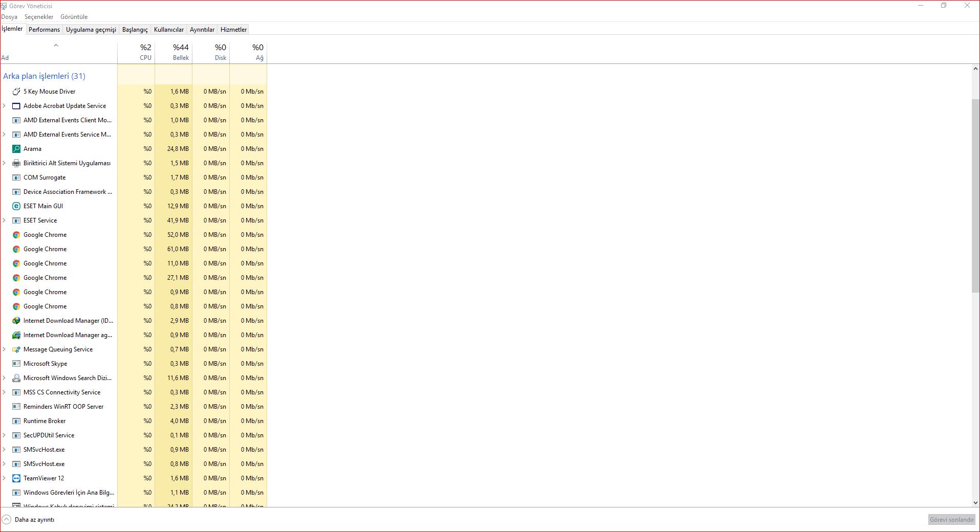Switch to the Uygulama geçmişi tab
The image size is (980, 532).
tap(91, 30)
